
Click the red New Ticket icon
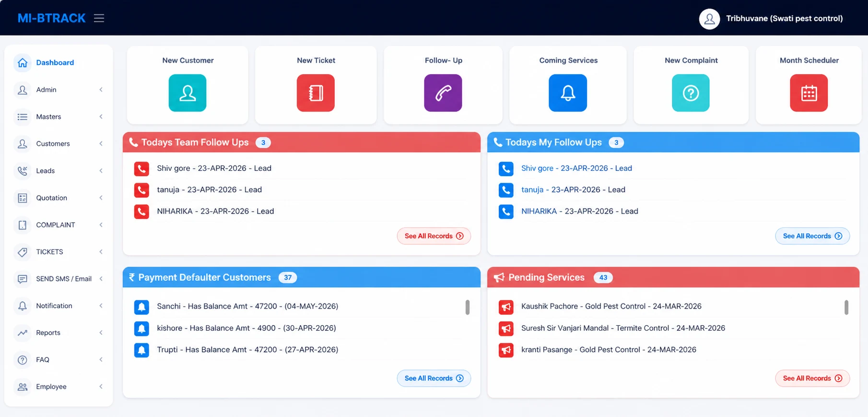tap(316, 93)
